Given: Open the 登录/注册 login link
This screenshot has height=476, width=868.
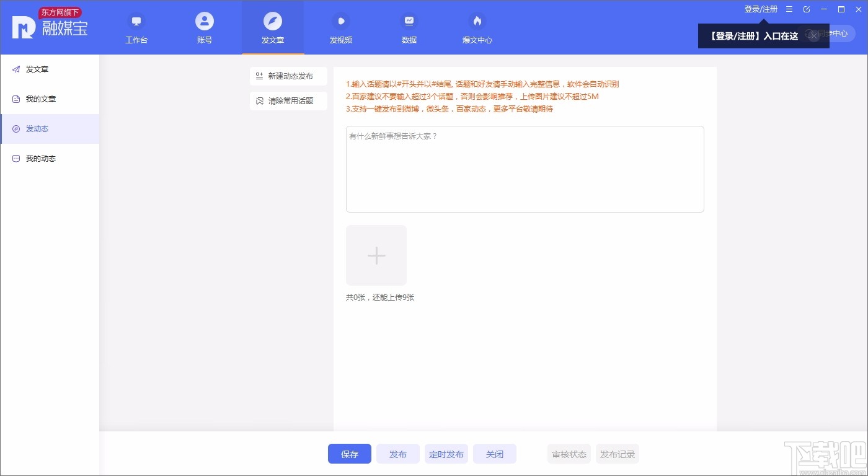Looking at the screenshot, I should coord(761,9).
